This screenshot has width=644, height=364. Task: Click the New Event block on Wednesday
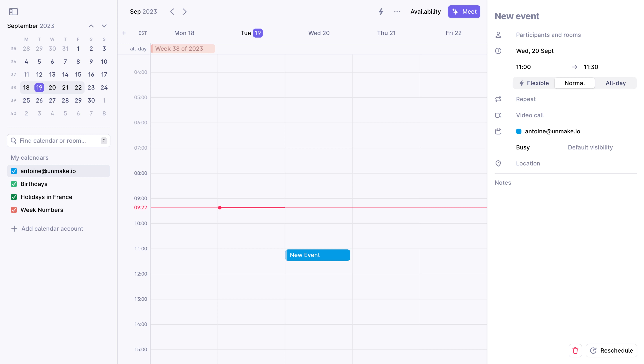coord(318,255)
